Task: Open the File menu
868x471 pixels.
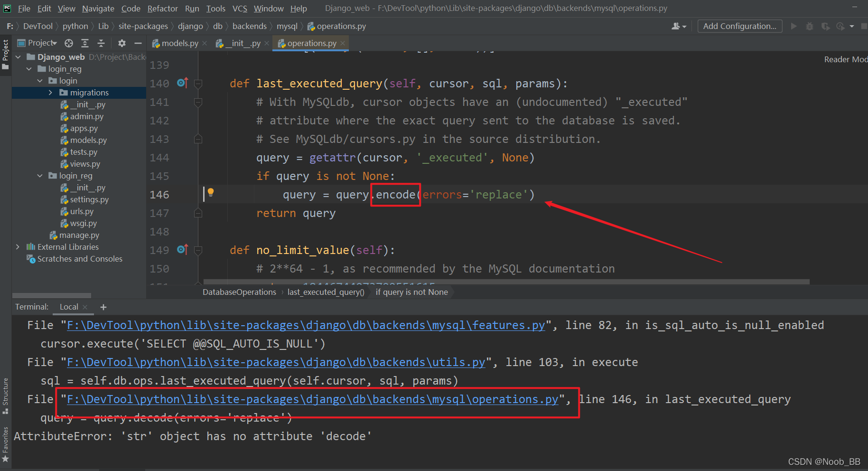Action: (24, 9)
